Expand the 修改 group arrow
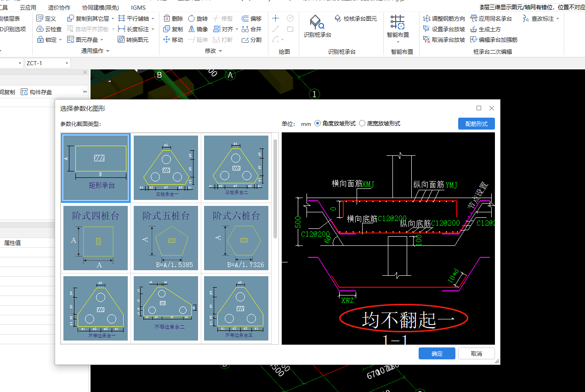 coord(220,51)
